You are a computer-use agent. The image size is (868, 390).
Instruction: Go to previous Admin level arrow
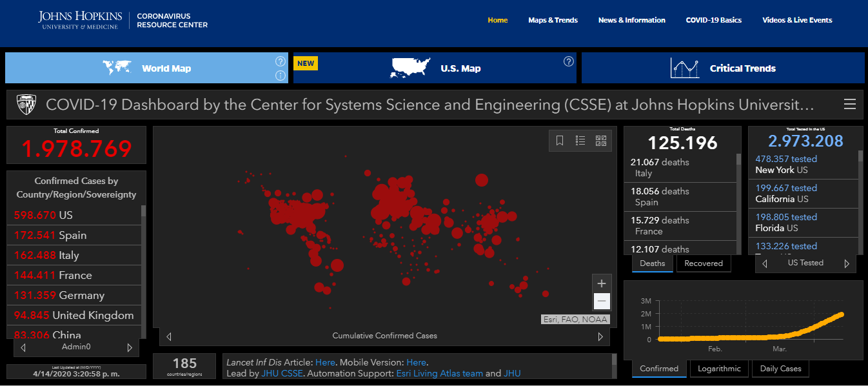pos(23,347)
